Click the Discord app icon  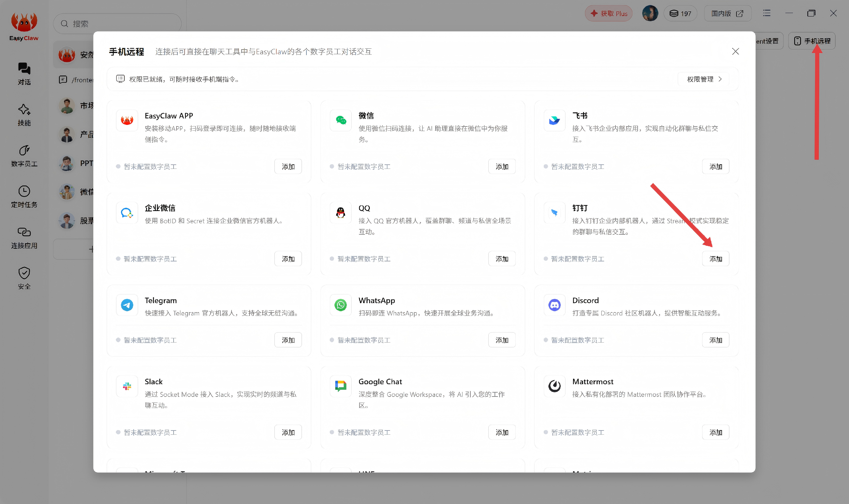pyautogui.click(x=554, y=305)
